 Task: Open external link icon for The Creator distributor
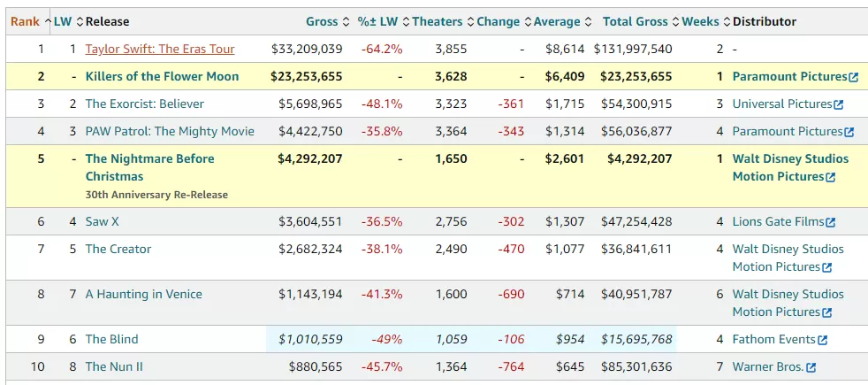826,267
